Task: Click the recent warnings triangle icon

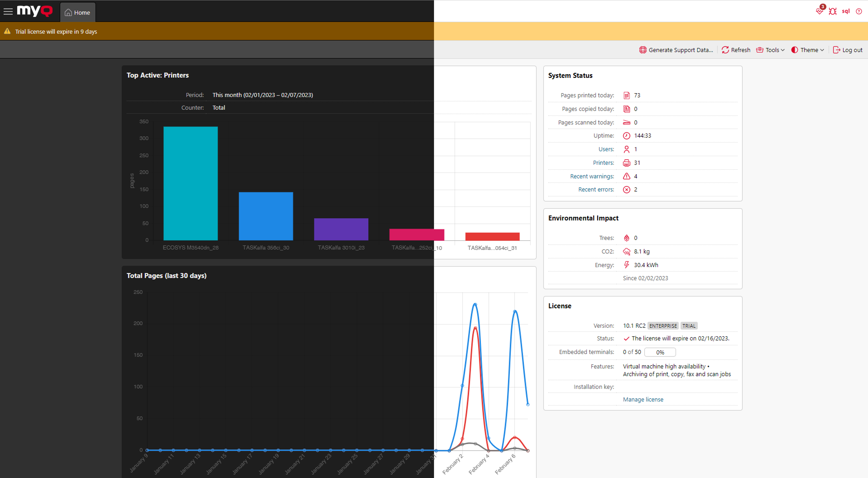Action: 626,176
